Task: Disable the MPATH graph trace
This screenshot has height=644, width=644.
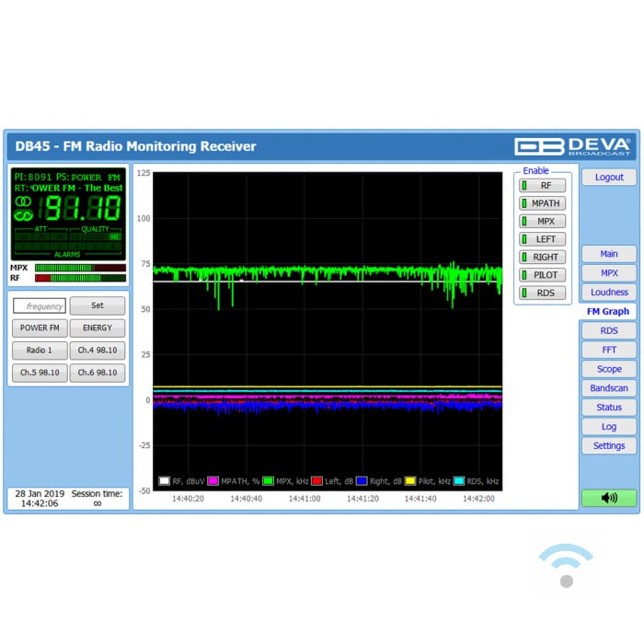Action: click(x=542, y=203)
